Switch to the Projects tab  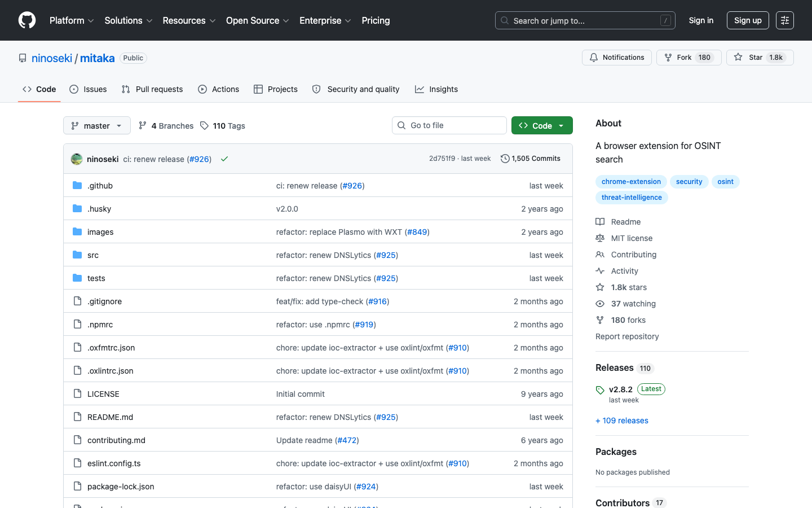point(276,89)
